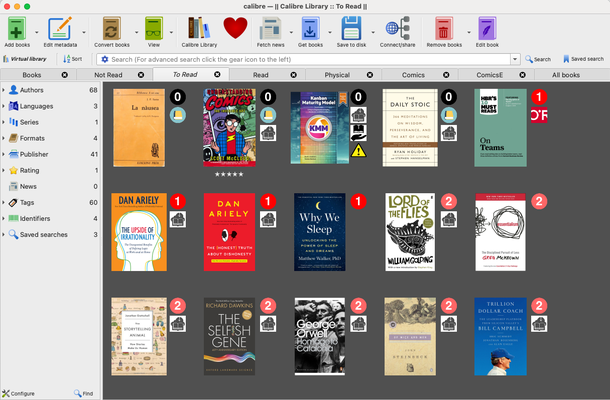The height and width of the screenshot is (400, 610).
Task: Click the book emblem beside Daily Stoic
Action: (449, 115)
